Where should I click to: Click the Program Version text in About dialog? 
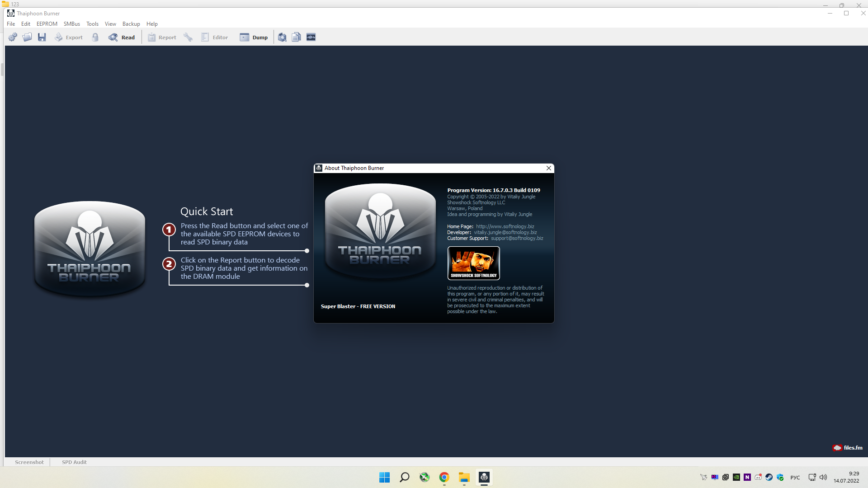coord(494,190)
